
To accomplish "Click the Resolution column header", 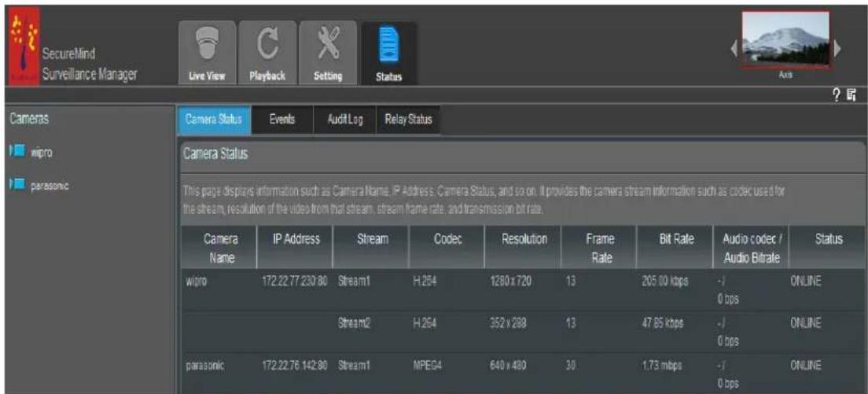I will click(523, 249).
